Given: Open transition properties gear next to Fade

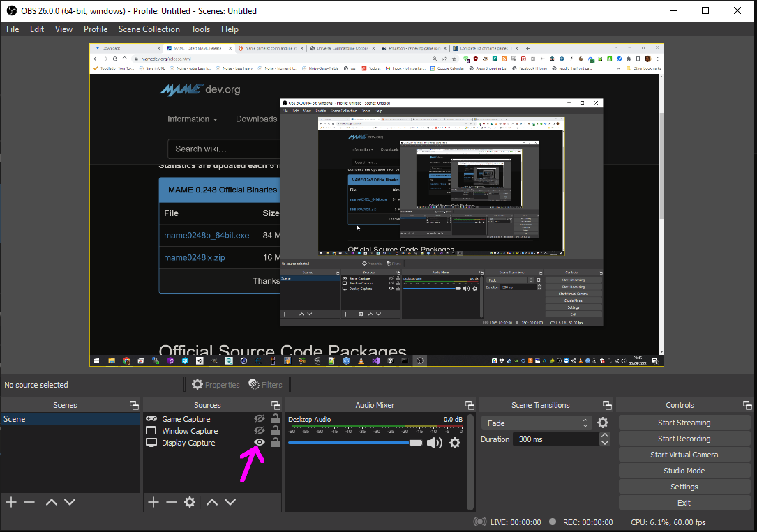Looking at the screenshot, I should click(603, 423).
